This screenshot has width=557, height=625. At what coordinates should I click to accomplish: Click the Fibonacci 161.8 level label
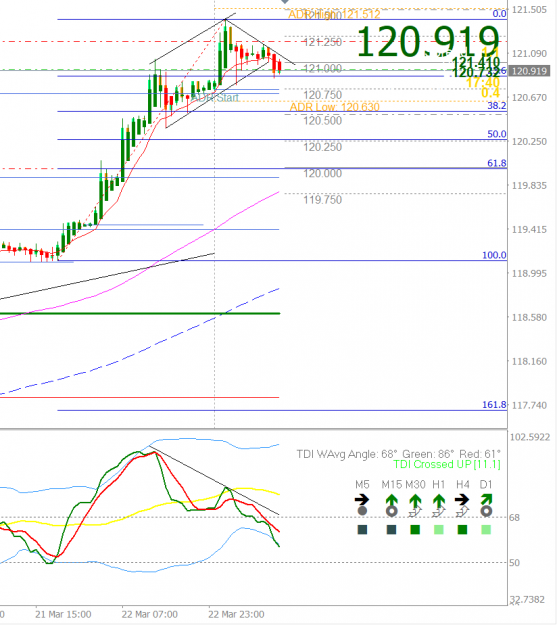tap(494, 405)
